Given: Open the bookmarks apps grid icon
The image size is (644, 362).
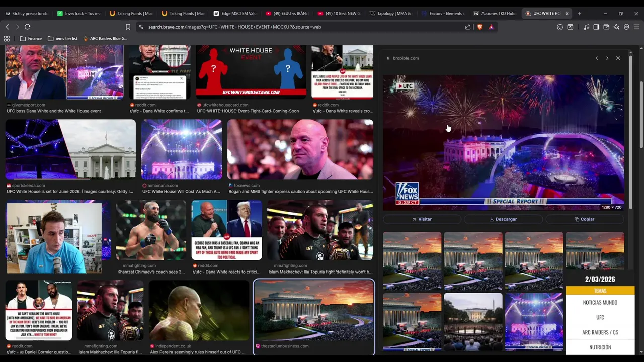Looking at the screenshot, I should click(x=7, y=38).
